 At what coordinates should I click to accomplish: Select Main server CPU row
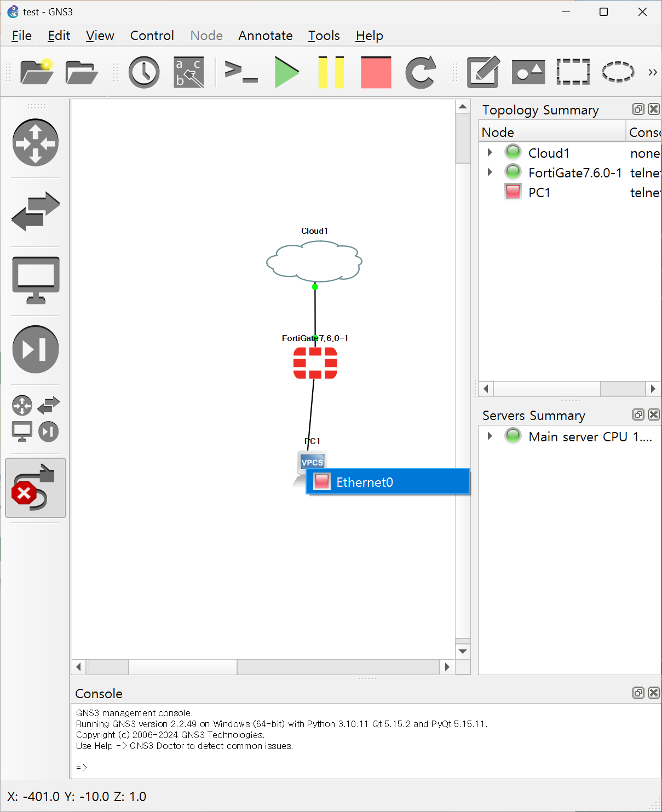coord(570,436)
